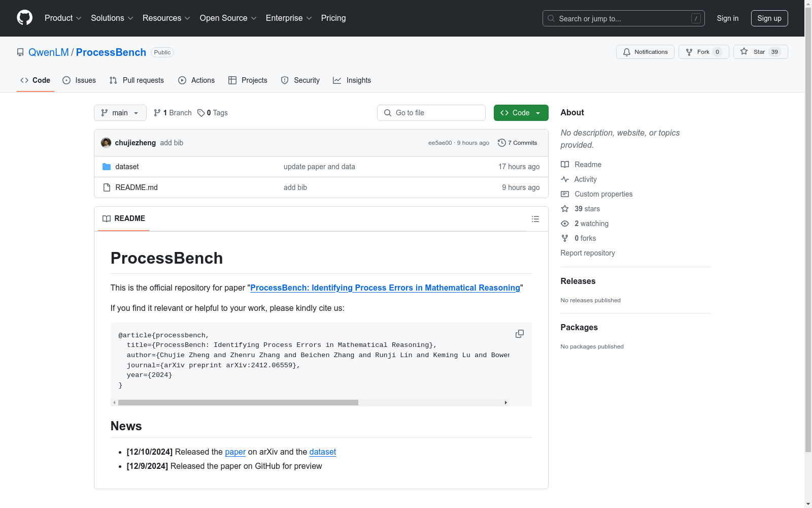The width and height of the screenshot is (812, 508).
Task: Click the Readme book icon in About
Action: pos(565,164)
